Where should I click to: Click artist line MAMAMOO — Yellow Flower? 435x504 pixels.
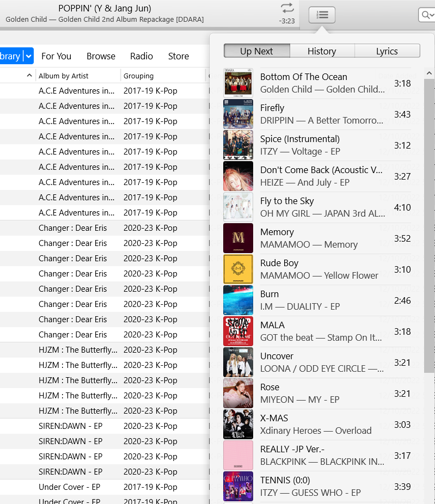(x=319, y=275)
